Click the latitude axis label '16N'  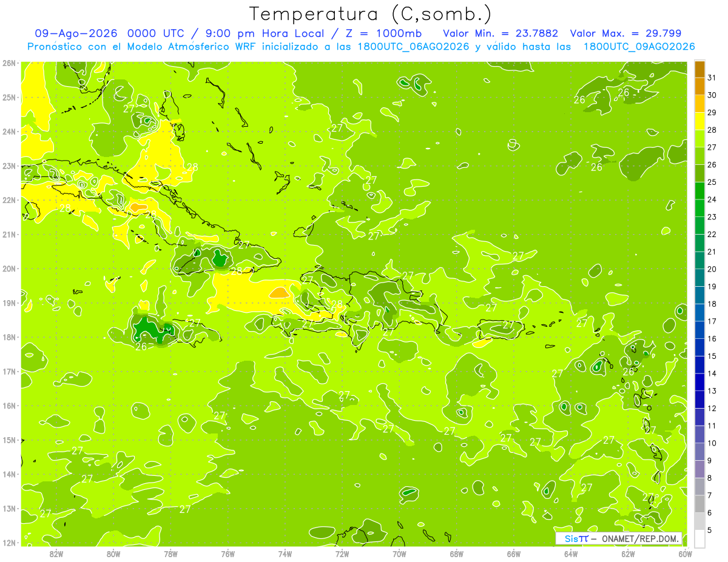point(9,405)
